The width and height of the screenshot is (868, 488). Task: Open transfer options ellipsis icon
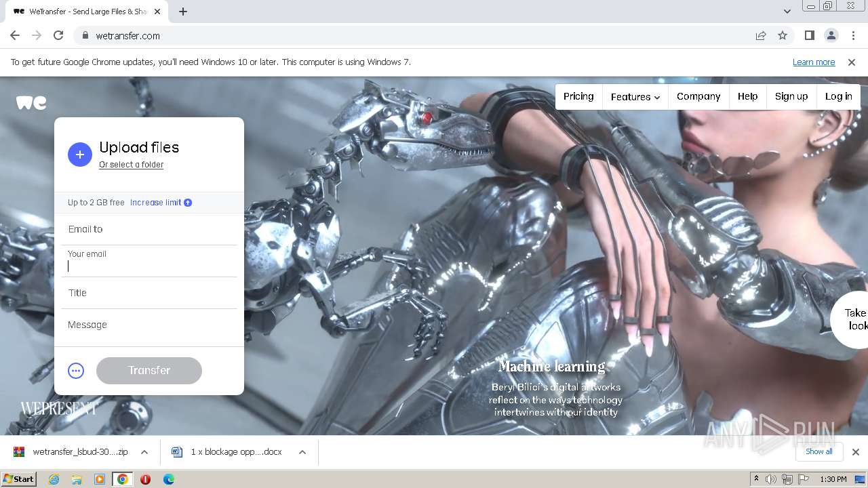coord(76,371)
